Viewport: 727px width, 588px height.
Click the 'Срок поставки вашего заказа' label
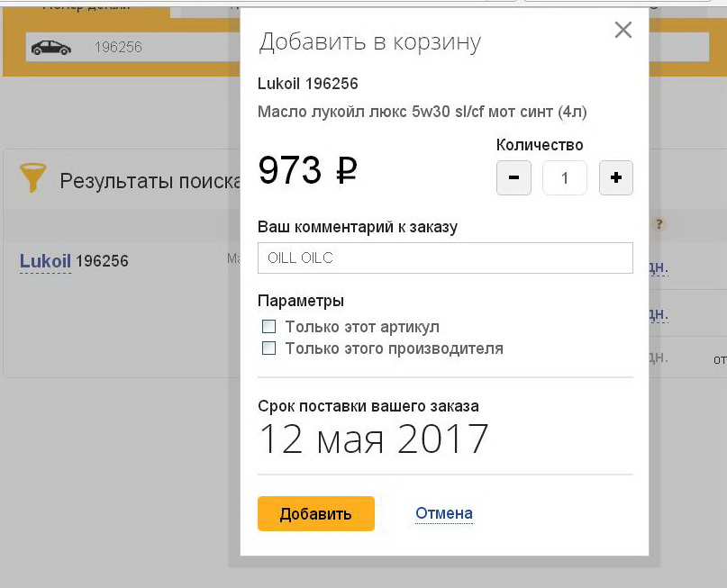point(368,406)
